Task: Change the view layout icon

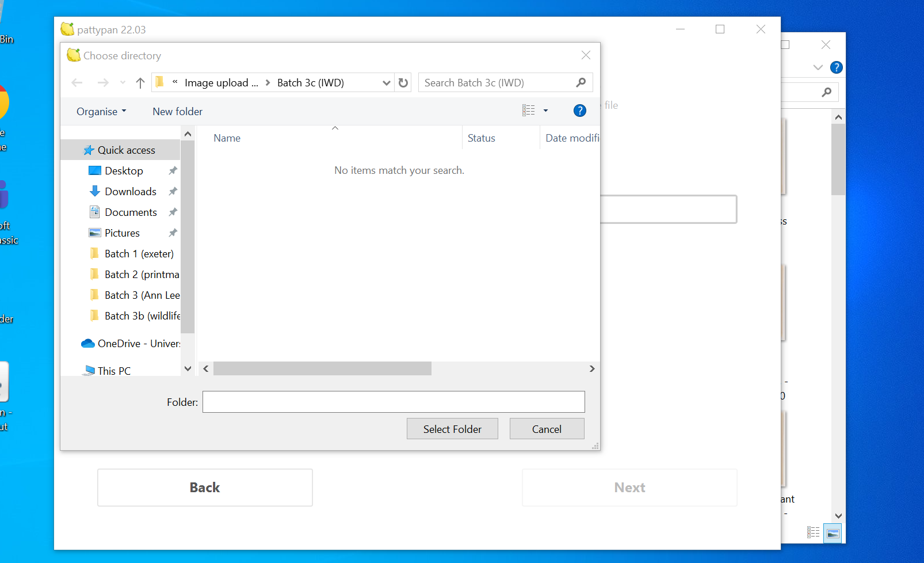Action: click(x=528, y=111)
